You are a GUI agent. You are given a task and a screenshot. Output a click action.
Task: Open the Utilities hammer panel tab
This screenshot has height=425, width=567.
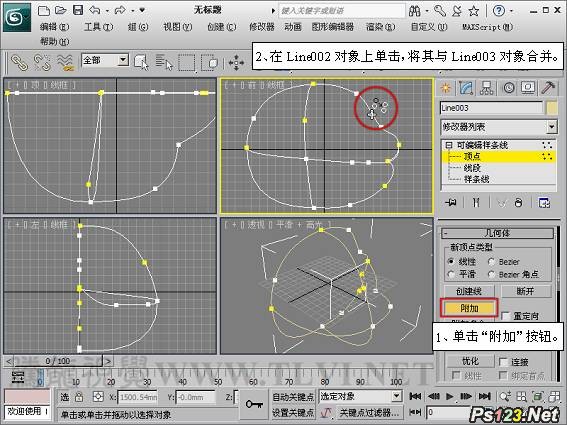[548, 88]
